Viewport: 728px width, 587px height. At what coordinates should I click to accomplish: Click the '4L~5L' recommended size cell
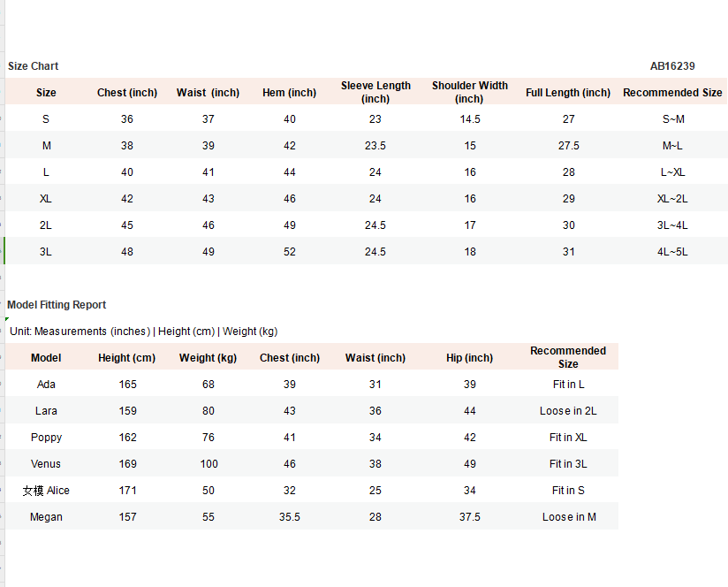pyautogui.click(x=672, y=252)
